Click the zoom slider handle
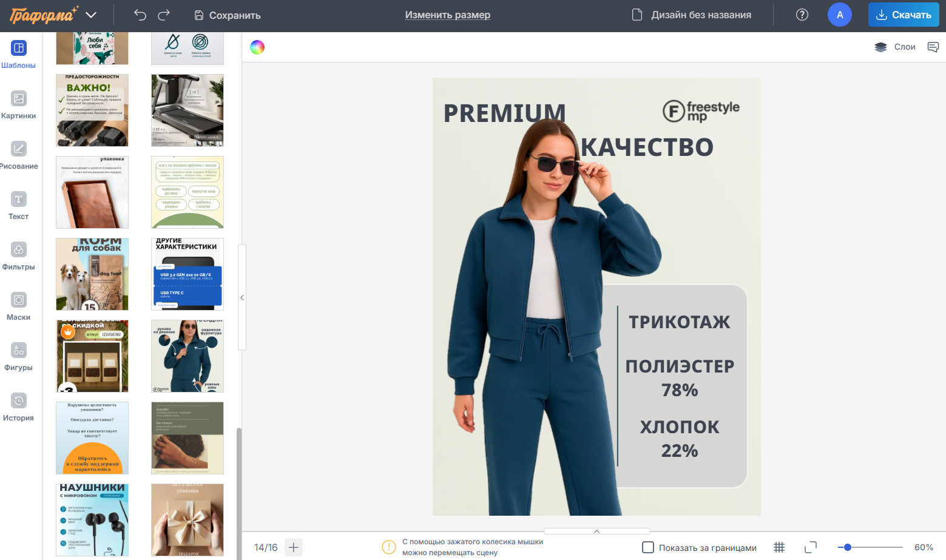The width and height of the screenshot is (946, 560). point(848,547)
